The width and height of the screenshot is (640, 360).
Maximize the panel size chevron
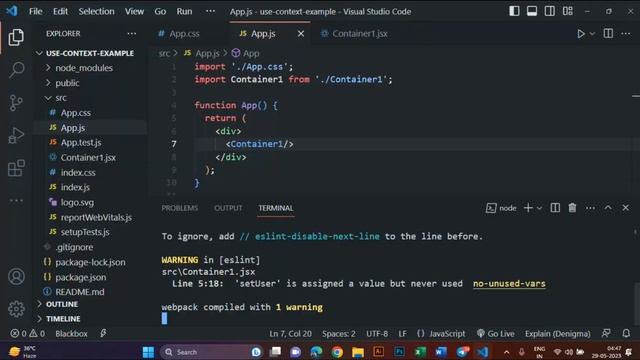(x=608, y=208)
